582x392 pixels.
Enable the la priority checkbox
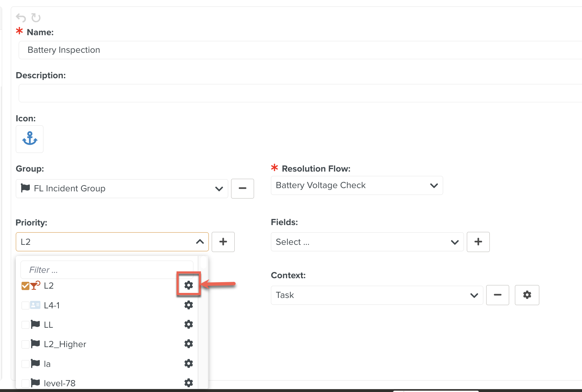pyautogui.click(x=25, y=363)
